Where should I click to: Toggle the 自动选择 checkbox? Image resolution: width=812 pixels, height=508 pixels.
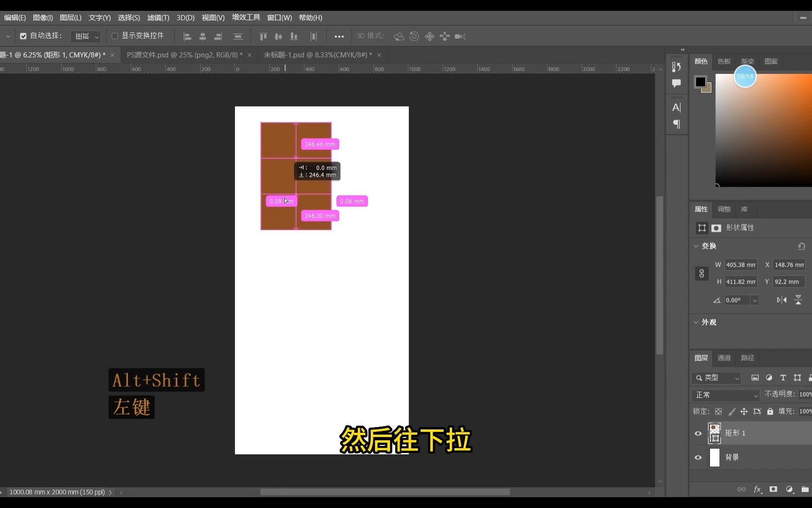point(23,36)
